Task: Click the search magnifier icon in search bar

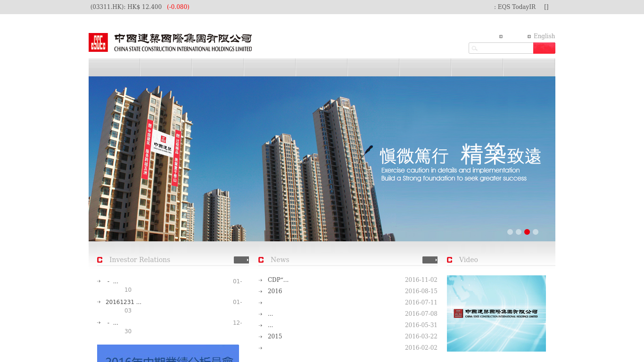Action: point(475,48)
